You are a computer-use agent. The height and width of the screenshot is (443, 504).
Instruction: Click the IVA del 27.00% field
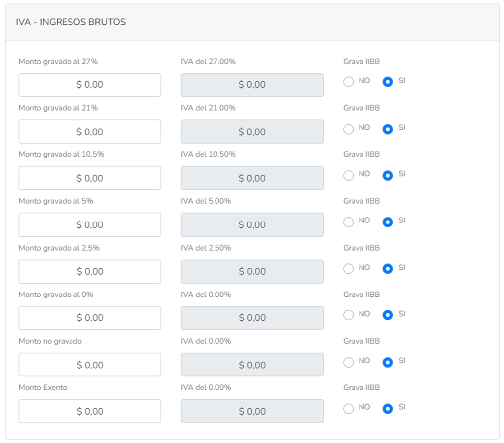pyautogui.click(x=252, y=85)
